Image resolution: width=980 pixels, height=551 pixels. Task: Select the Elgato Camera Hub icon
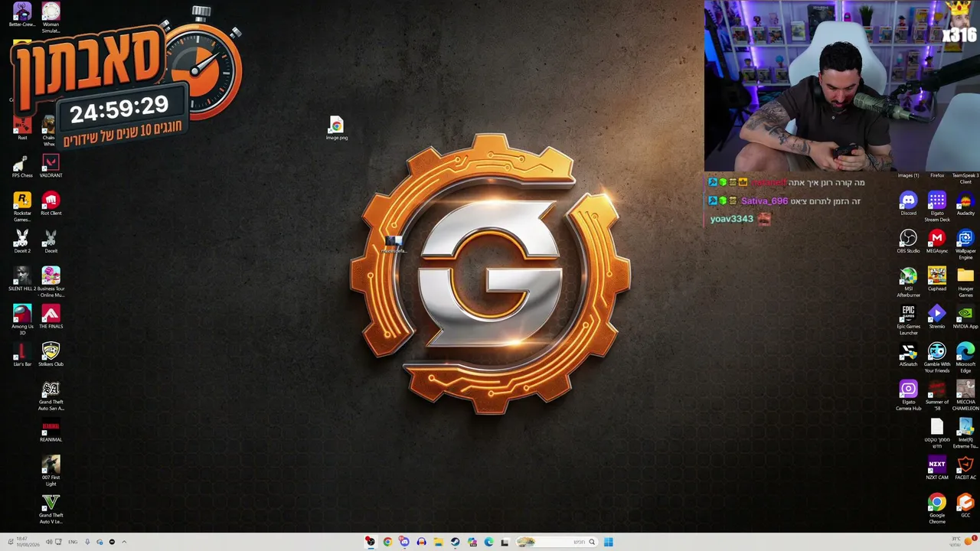click(908, 395)
